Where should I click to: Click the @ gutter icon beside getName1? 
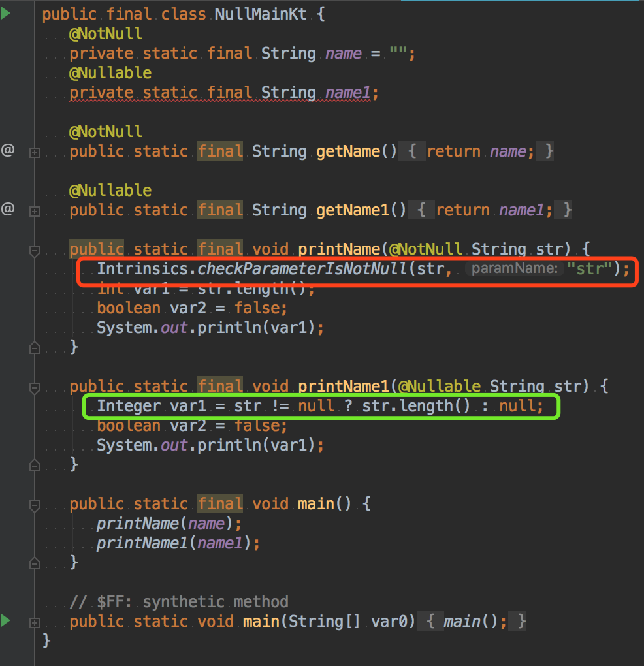coord(8,210)
